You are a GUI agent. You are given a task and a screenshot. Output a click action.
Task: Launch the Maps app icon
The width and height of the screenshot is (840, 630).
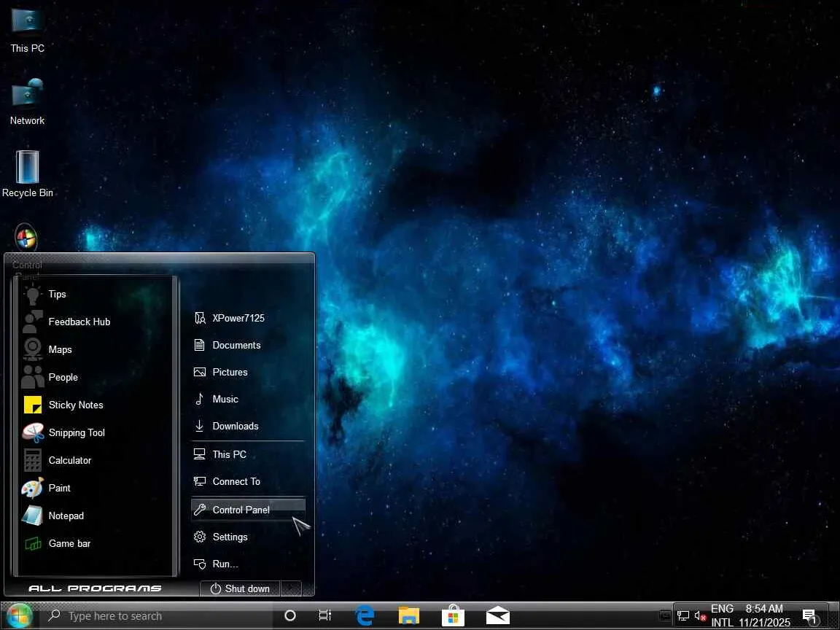(33, 349)
